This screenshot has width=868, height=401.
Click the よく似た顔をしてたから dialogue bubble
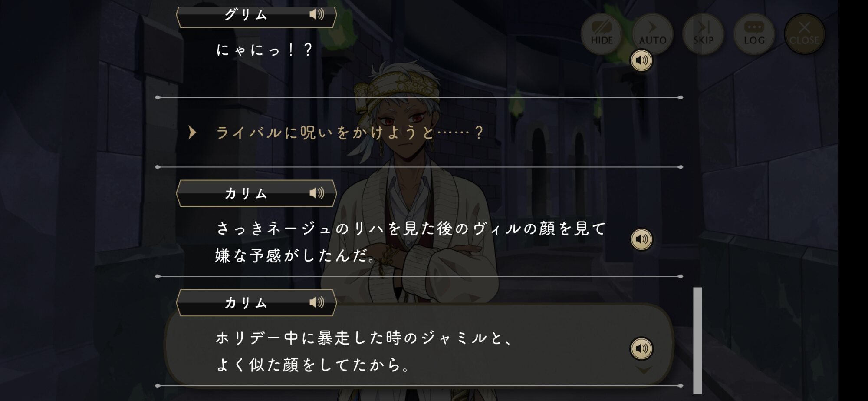tap(419, 345)
